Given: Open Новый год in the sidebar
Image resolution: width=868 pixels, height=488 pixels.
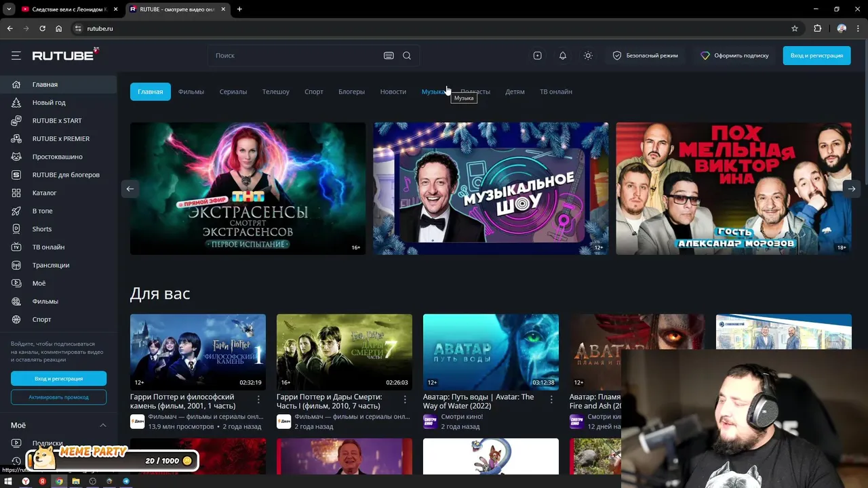Looking at the screenshot, I should [58, 102].
